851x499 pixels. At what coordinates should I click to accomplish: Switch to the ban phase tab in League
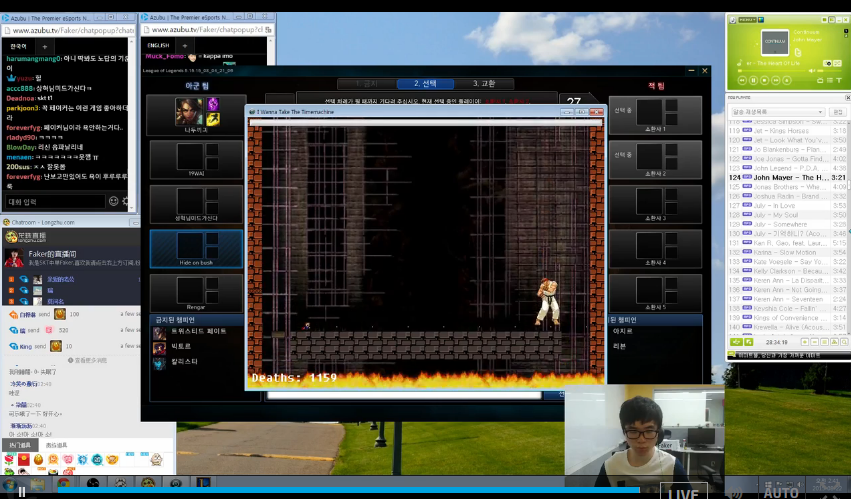pos(366,84)
